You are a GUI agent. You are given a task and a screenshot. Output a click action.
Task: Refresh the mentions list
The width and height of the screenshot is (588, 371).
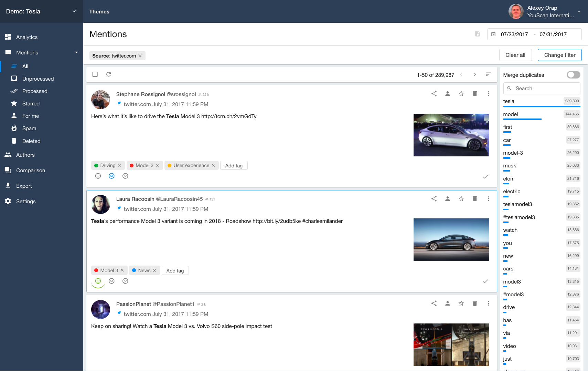[109, 74]
